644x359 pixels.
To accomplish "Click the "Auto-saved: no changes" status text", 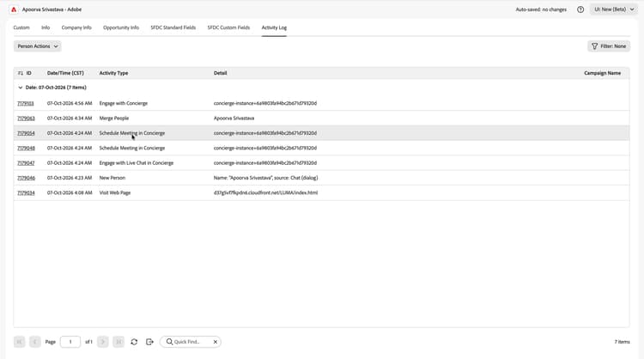I will point(541,9).
